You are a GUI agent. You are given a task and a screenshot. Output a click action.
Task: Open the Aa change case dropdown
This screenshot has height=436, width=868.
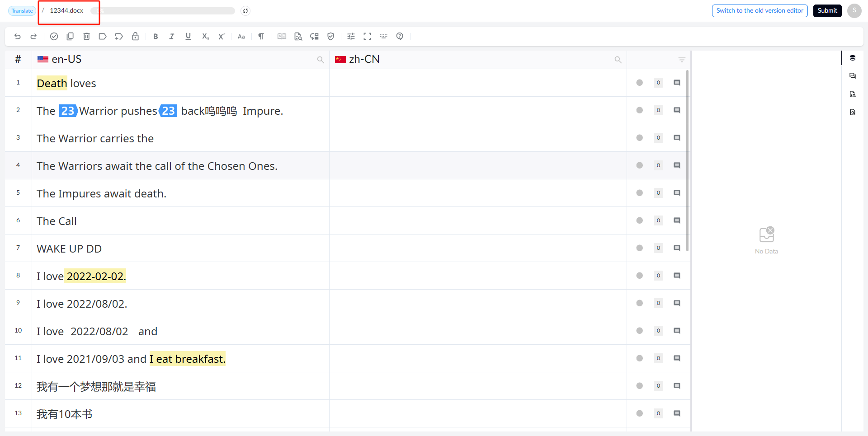(x=241, y=37)
